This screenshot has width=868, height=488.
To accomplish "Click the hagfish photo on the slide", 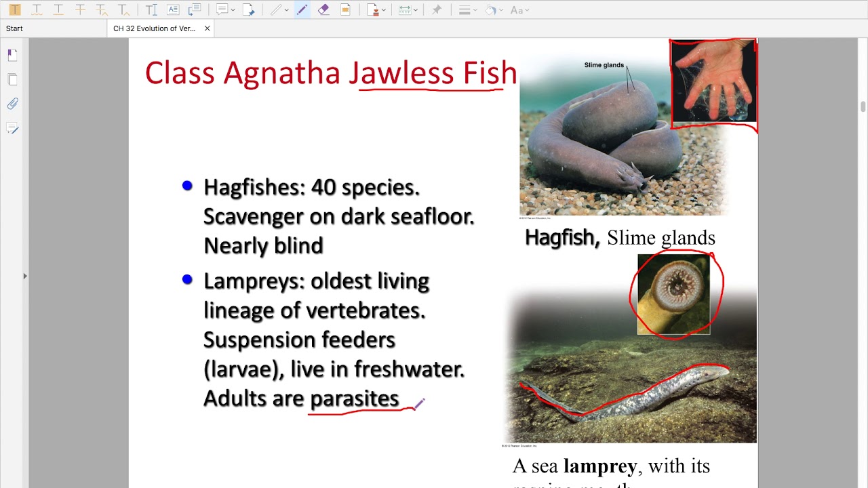I will click(623, 136).
